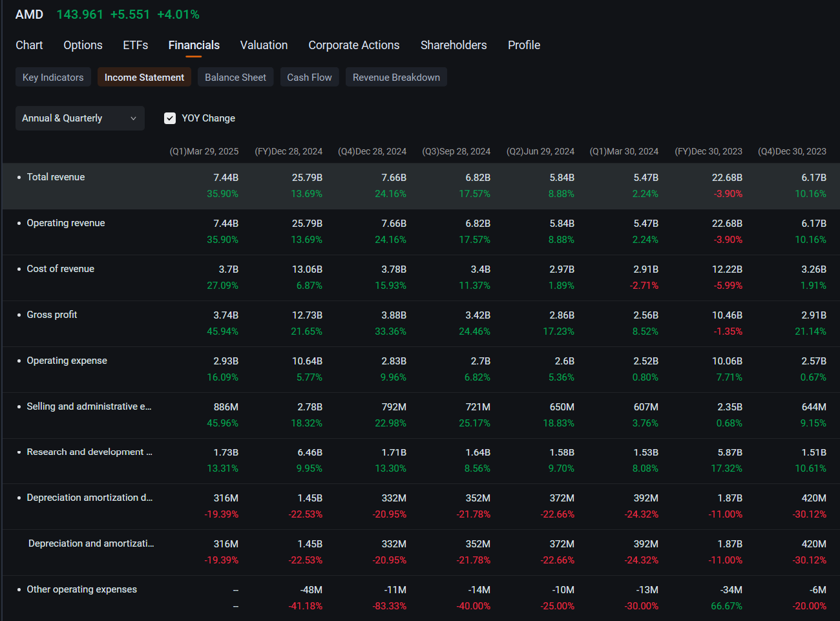Click the +4.01% price change

point(178,14)
